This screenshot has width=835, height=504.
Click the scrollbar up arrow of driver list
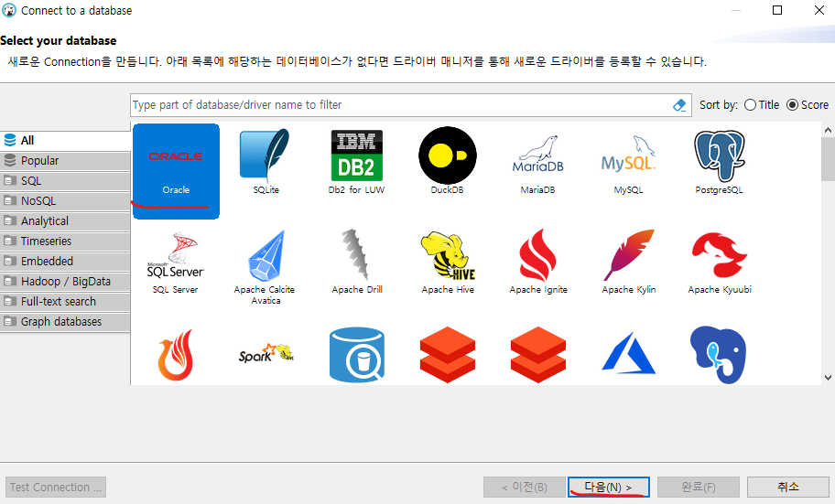click(x=828, y=130)
